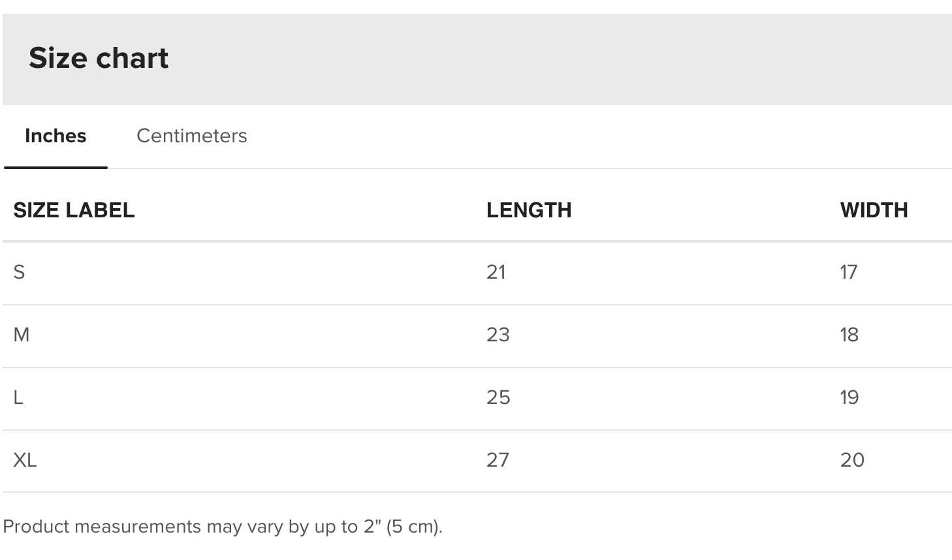Click width value 19 for size L
952x560 pixels.
click(x=849, y=397)
